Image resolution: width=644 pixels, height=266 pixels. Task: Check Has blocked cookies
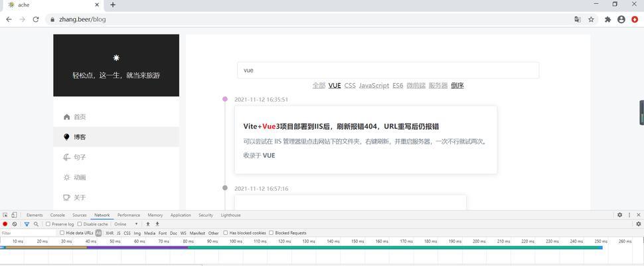click(x=226, y=233)
